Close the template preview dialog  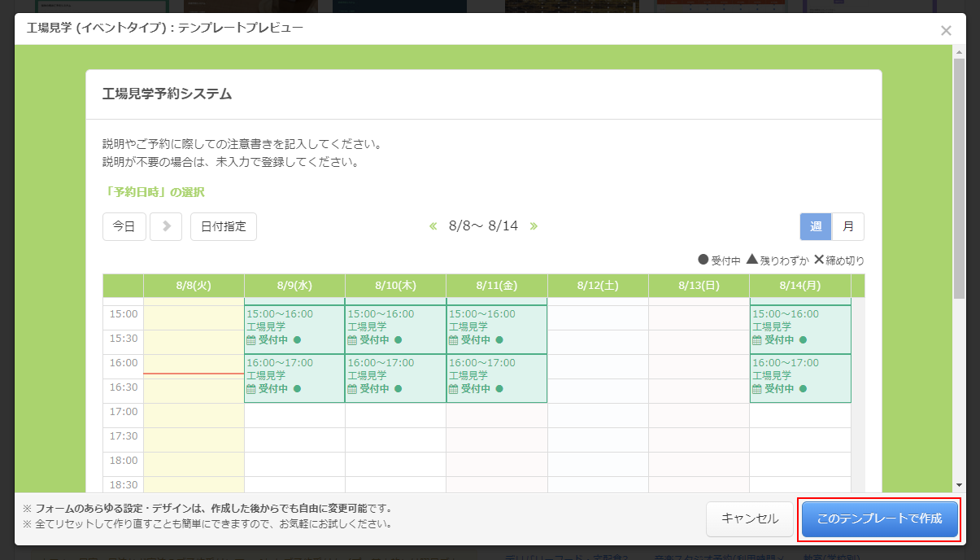click(x=946, y=31)
